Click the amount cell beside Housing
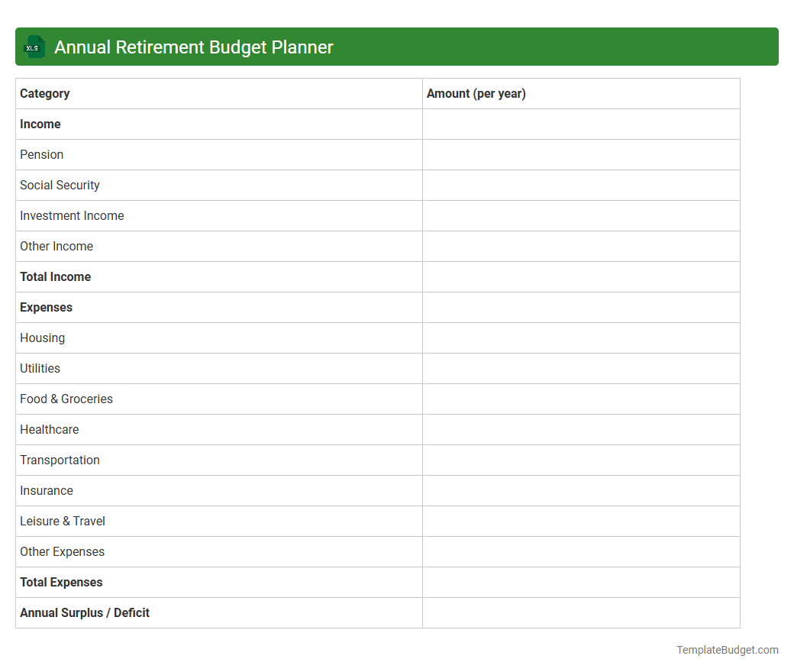This screenshot has width=794, height=672. 580,338
